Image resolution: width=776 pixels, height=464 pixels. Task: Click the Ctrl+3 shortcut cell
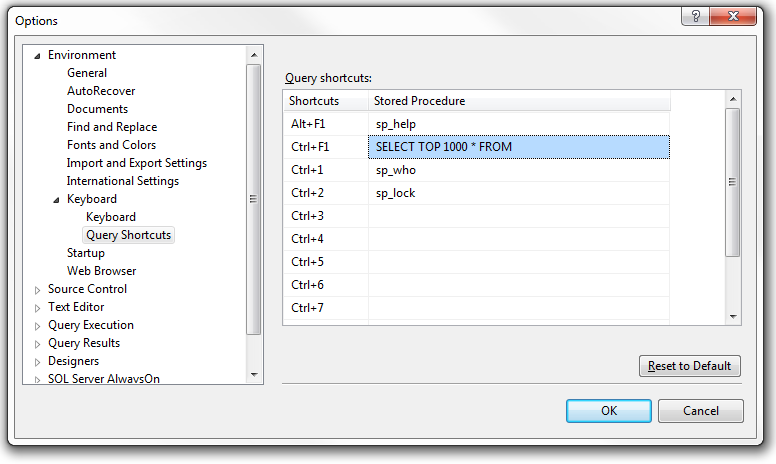coord(326,216)
